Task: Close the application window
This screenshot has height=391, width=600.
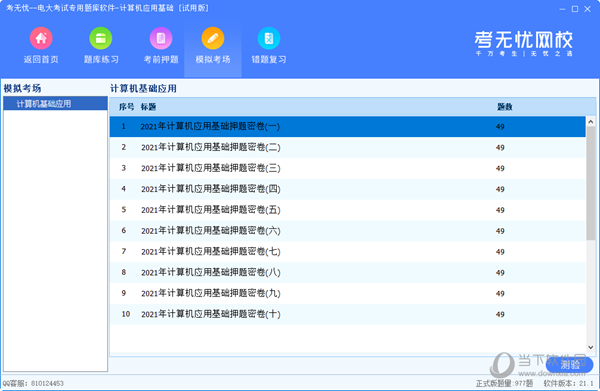Action: point(587,9)
